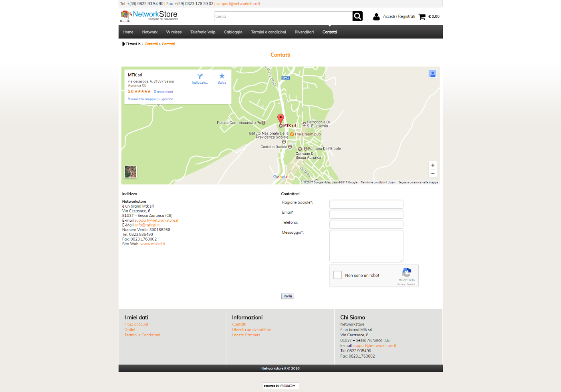Screen dimensions: 561x392
Task: Click the Castello Ducale map label
Action: point(274,147)
